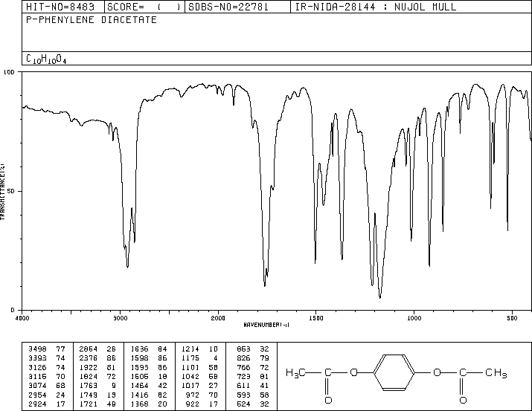
Task: Click peak value 1464 in the table
Action: [x=139, y=386]
